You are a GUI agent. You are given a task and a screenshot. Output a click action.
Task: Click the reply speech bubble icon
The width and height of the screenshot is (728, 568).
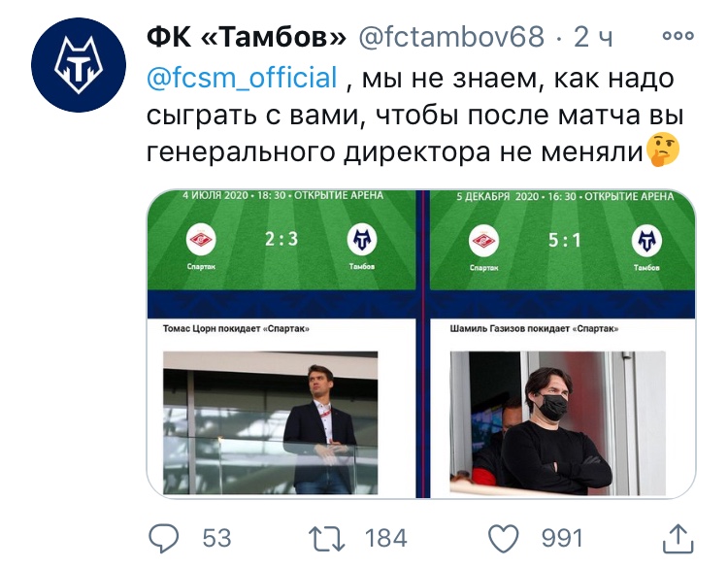pyautogui.click(x=164, y=537)
